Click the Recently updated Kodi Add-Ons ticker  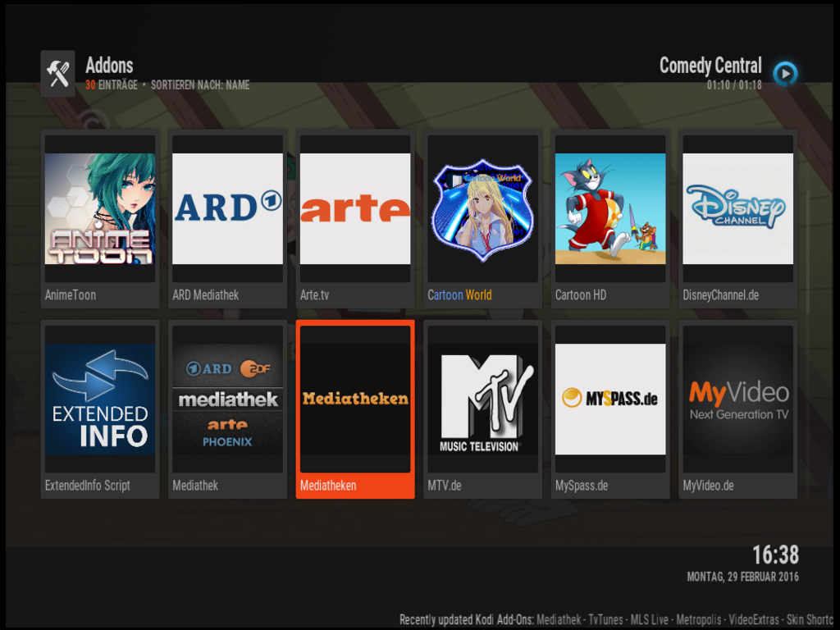click(615, 620)
